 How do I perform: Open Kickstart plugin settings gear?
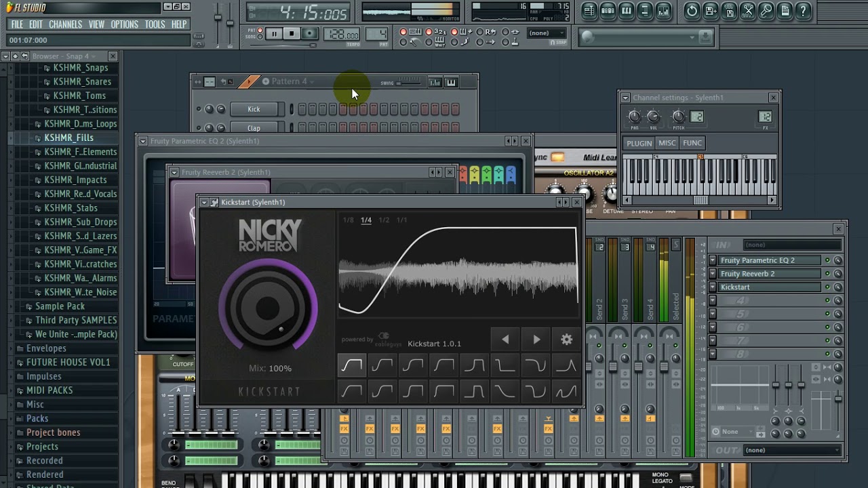[x=567, y=340]
